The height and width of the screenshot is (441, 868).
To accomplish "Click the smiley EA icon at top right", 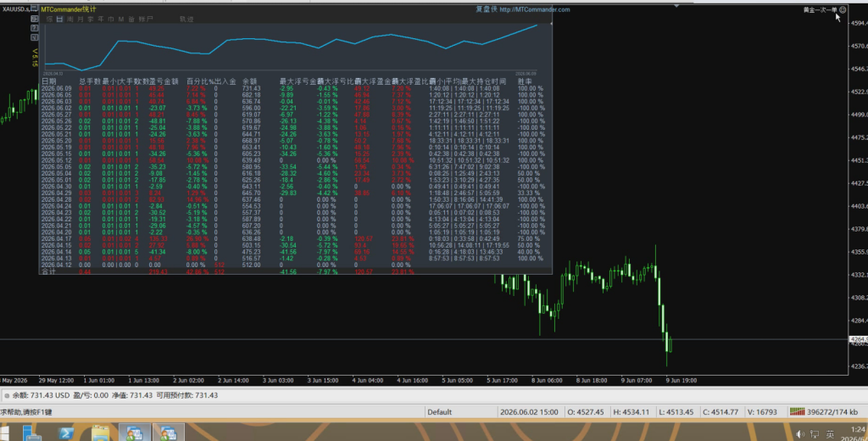I will click(843, 9).
